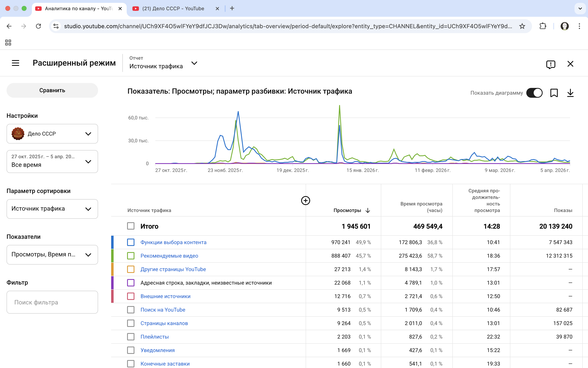The image size is (588, 368).
Task: Click the send feedback icon
Action: pyautogui.click(x=551, y=64)
